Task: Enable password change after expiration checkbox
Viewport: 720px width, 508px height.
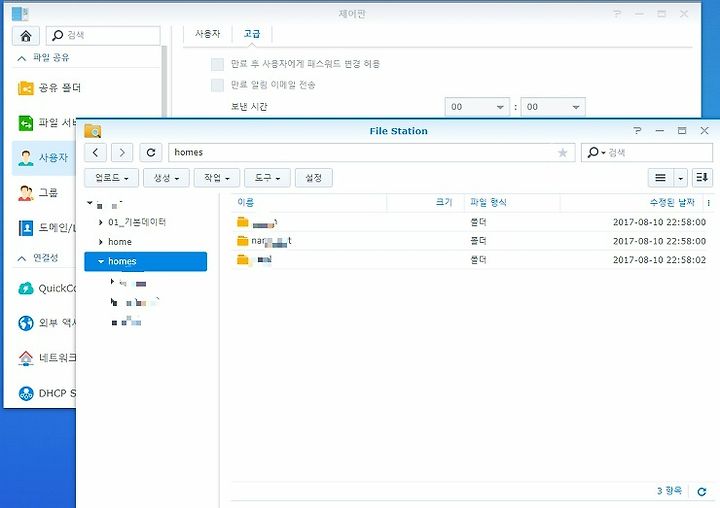Action: tap(217, 64)
